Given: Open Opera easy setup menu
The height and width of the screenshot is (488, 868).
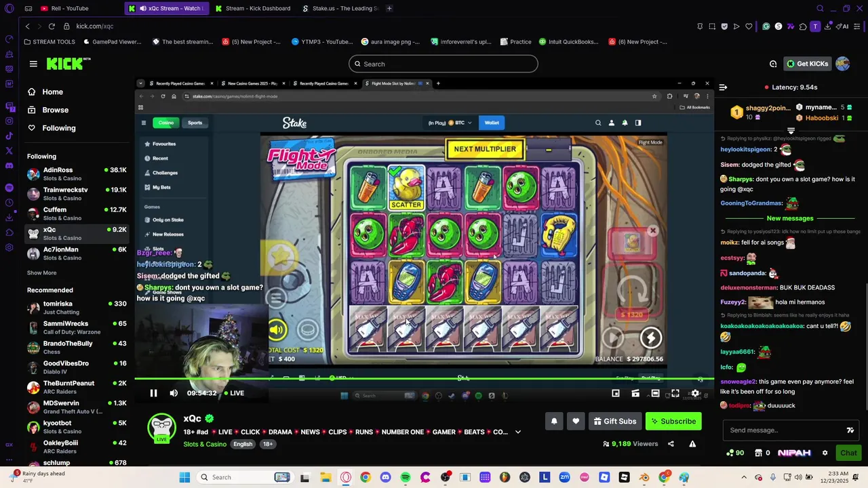Looking at the screenshot, I should coord(856,26).
